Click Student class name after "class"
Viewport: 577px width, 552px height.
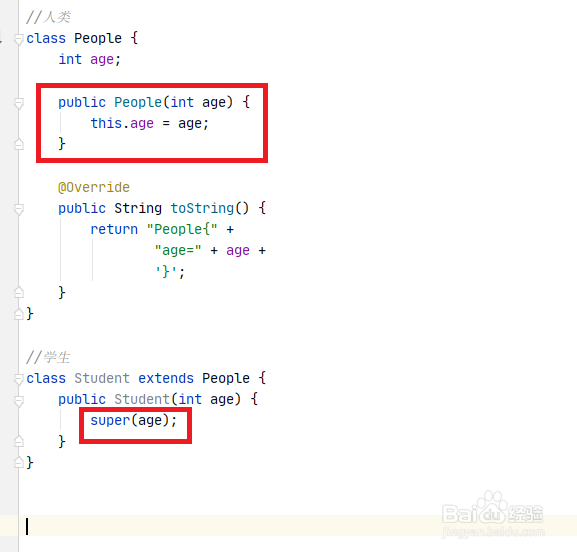click(102, 378)
